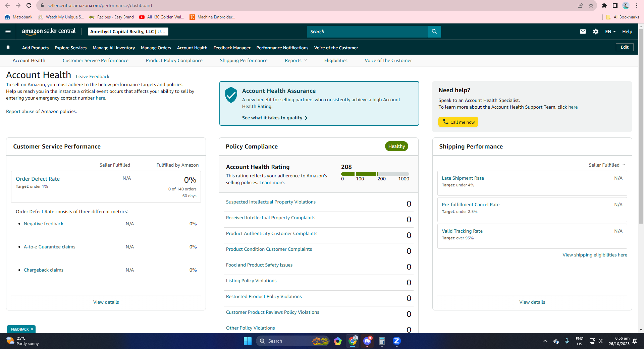Open Zoom from the taskbar
Viewport: 644px width, 349px height.
click(x=397, y=341)
